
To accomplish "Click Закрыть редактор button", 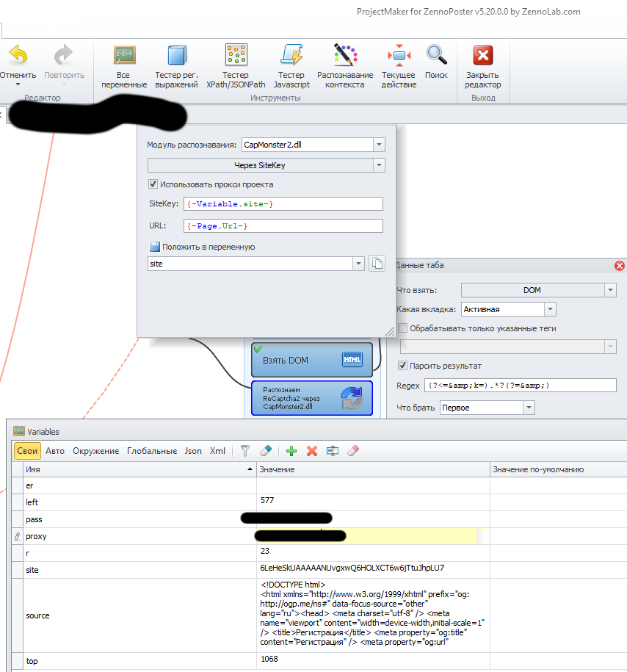I will pos(482,65).
